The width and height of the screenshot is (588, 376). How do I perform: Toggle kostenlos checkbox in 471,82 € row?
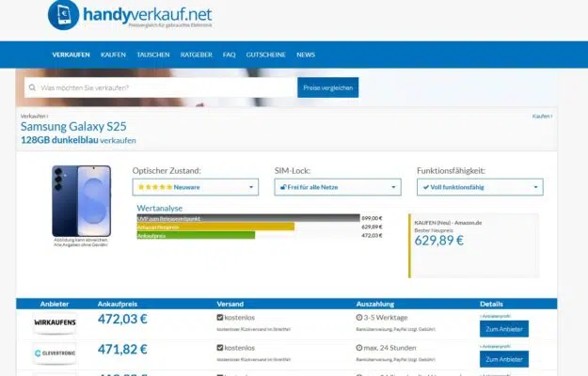point(220,348)
